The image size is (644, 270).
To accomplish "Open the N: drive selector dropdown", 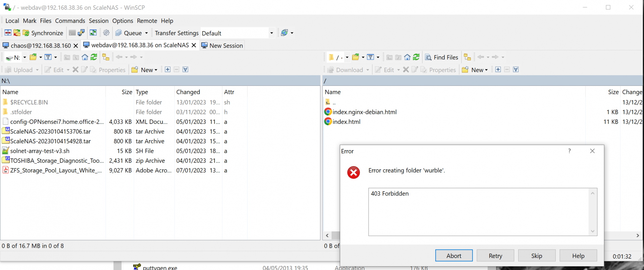I will pos(24,57).
